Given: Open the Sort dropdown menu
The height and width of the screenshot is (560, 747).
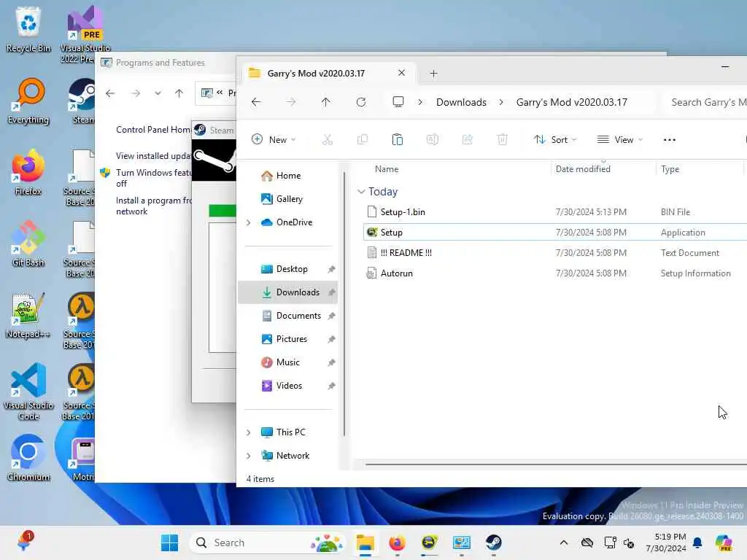Looking at the screenshot, I should coord(555,139).
